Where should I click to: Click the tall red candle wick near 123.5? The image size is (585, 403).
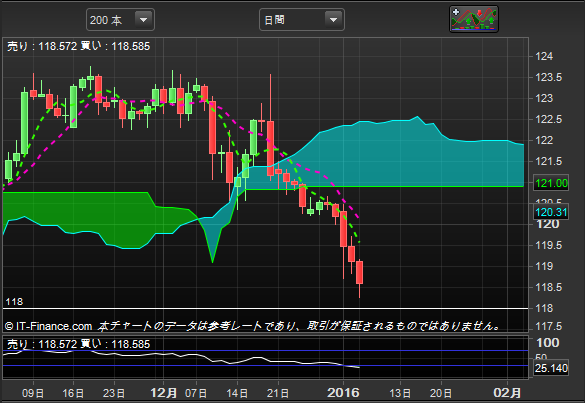point(270,97)
